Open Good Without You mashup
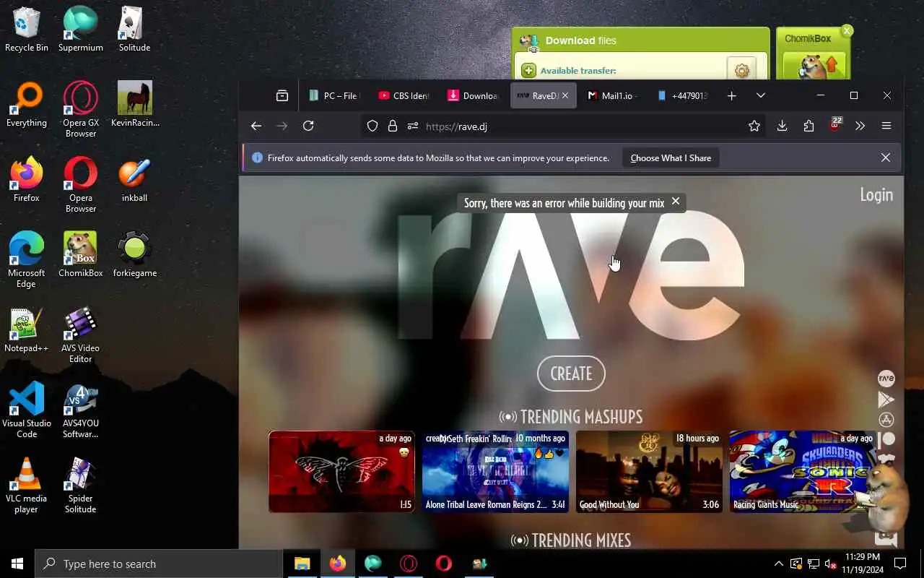Image resolution: width=924 pixels, height=578 pixels. click(x=649, y=471)
